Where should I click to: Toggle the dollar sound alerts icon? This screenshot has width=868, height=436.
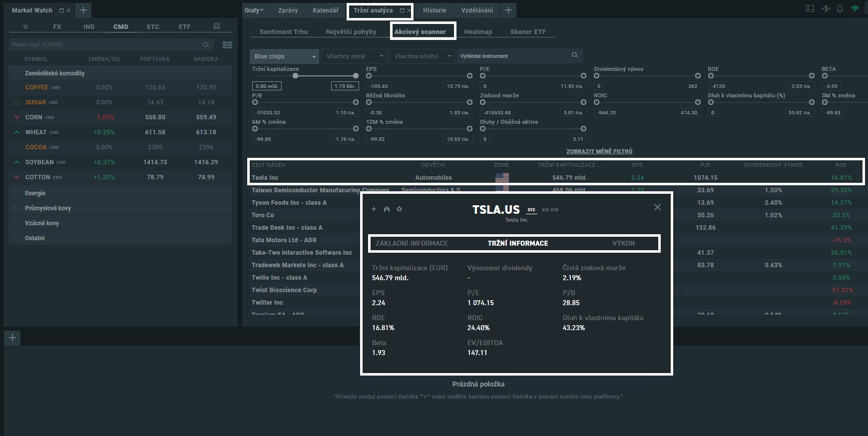[826, 8]
